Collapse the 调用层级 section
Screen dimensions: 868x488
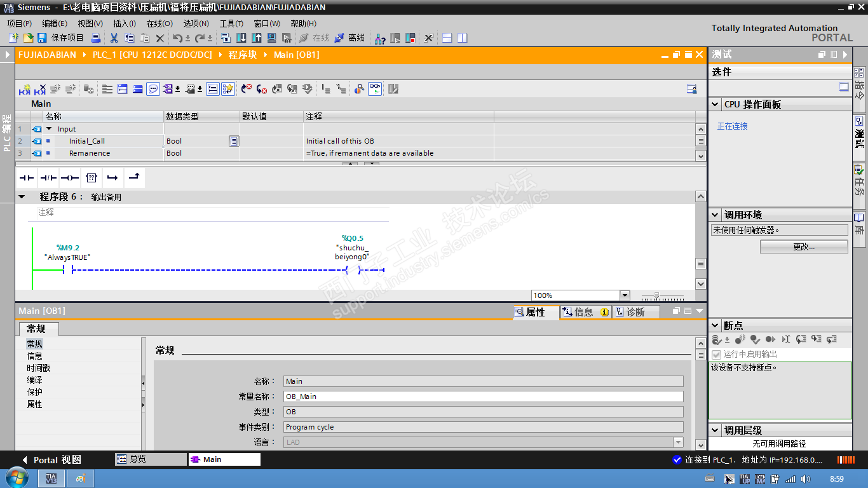tap(715, 430)
